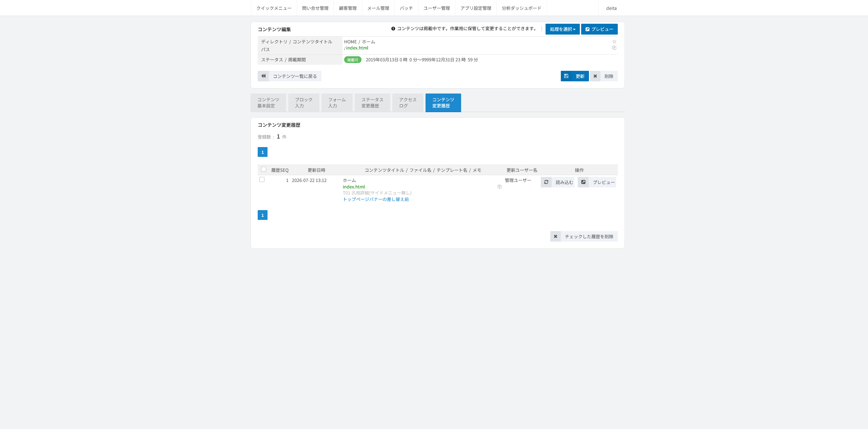Click the reload icon beside 読み込む
Screen dimensions: 868x429
[546, 182]
